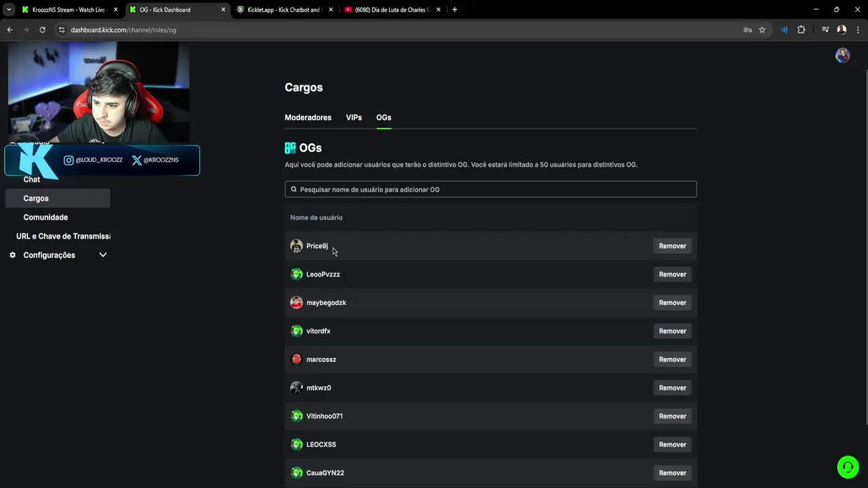The height and width of the screenshot is (488, 868).
Task: Remove marcossz from OGs list
Action: click(672, 360)
